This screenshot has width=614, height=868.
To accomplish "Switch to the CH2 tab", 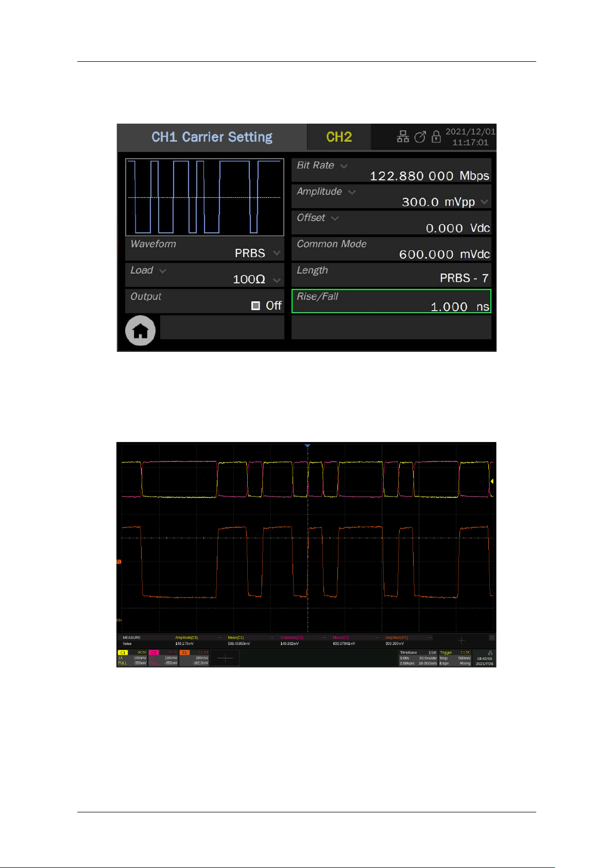I will 339,137.
